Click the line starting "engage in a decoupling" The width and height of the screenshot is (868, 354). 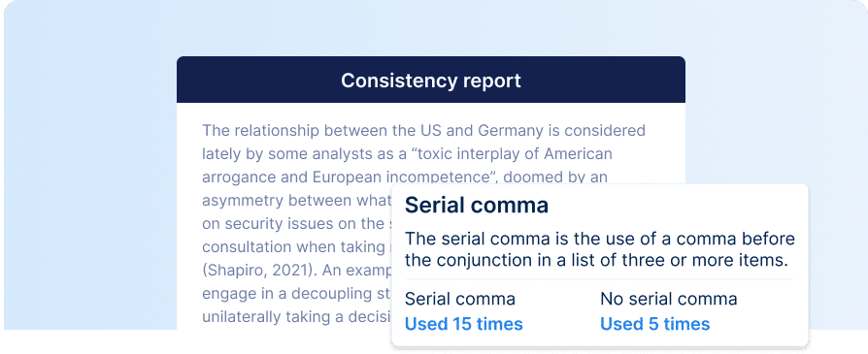click(296, 293)
